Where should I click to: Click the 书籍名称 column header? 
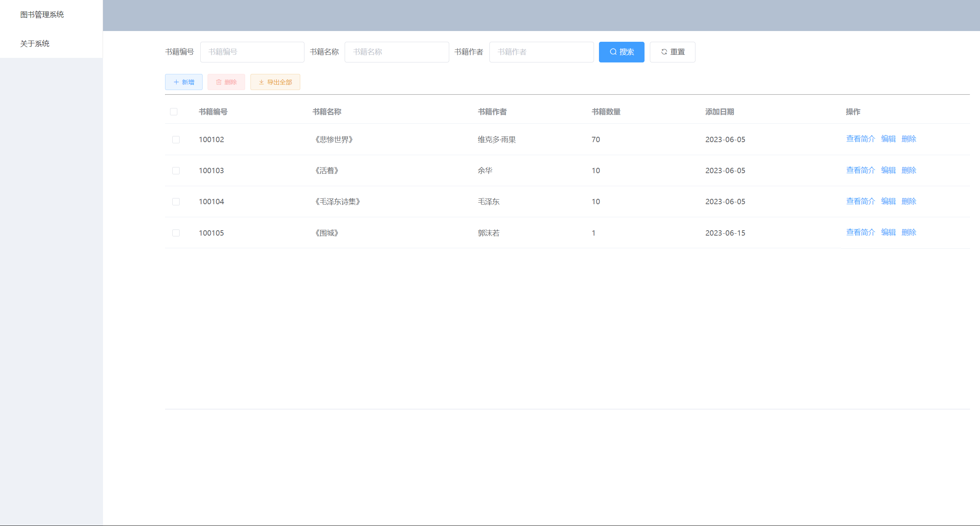327,112
